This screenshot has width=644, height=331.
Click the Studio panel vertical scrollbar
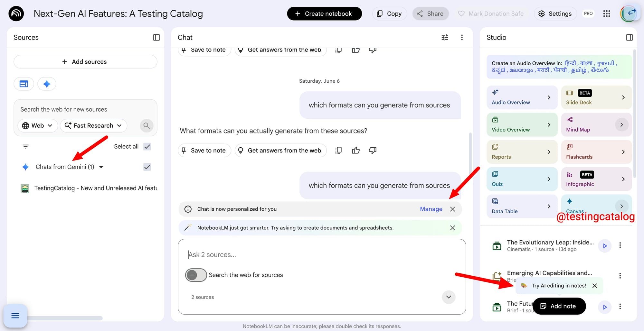pyautogui.click(x=634, y=113)
